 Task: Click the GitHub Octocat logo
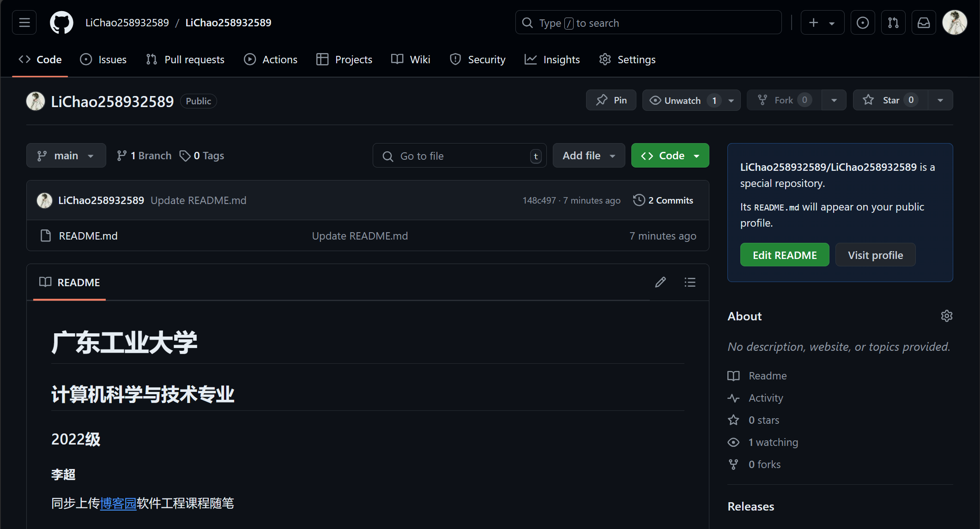coord(61,23)
